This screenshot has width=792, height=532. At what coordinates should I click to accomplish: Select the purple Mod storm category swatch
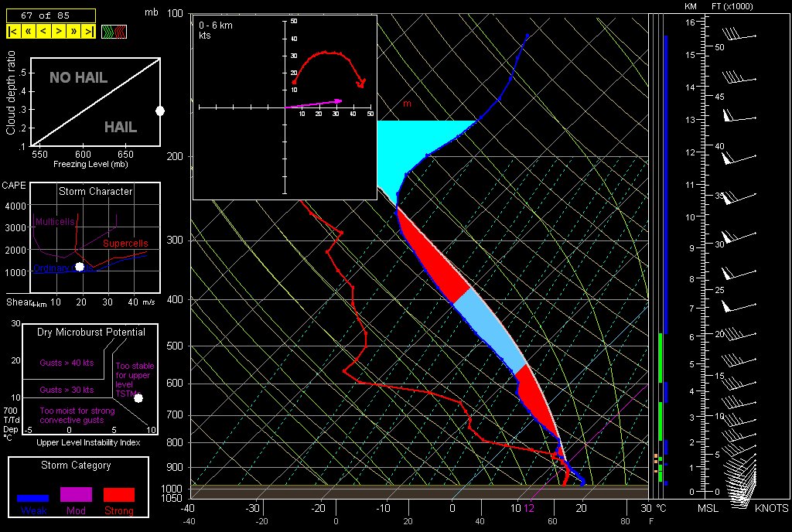(x=76, y=494)
